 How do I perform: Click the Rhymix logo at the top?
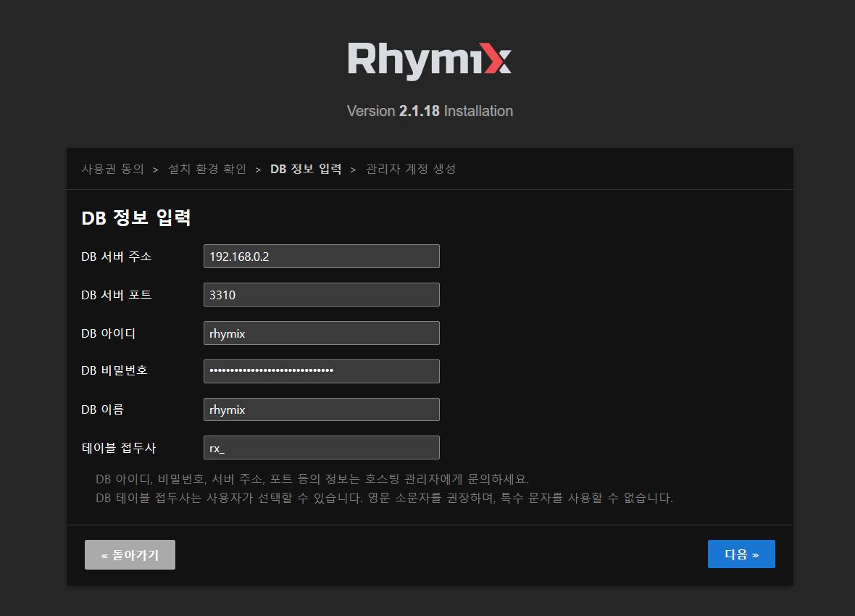[x=429, y=60]
